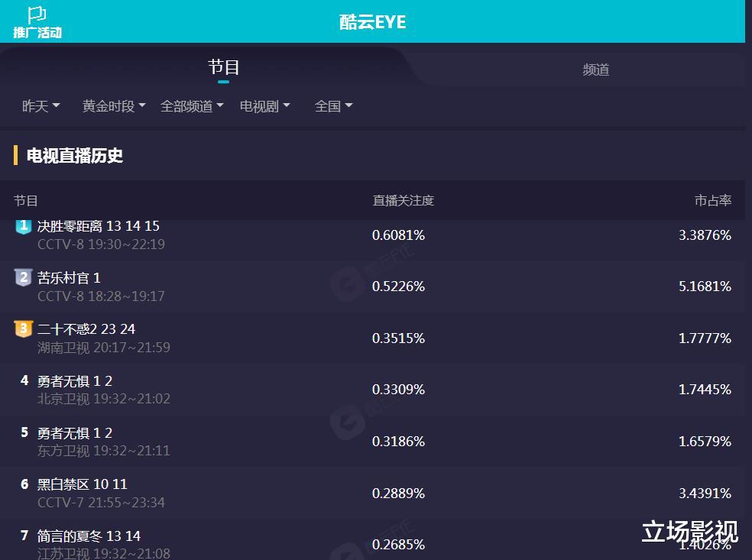Click the 3.4391% market share value
This screenshot has height=560, width=752.
tap(705, 493)
